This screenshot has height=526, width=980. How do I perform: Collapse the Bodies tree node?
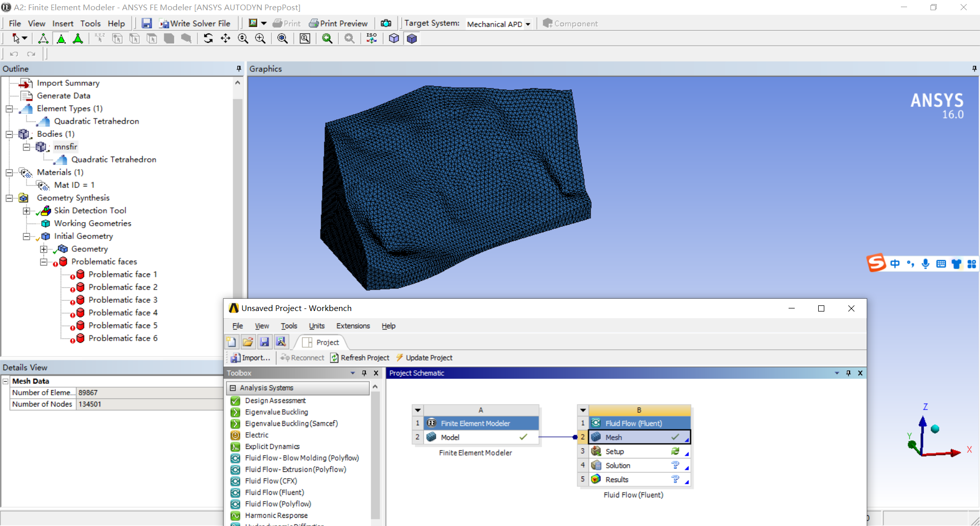click(9, 134)
